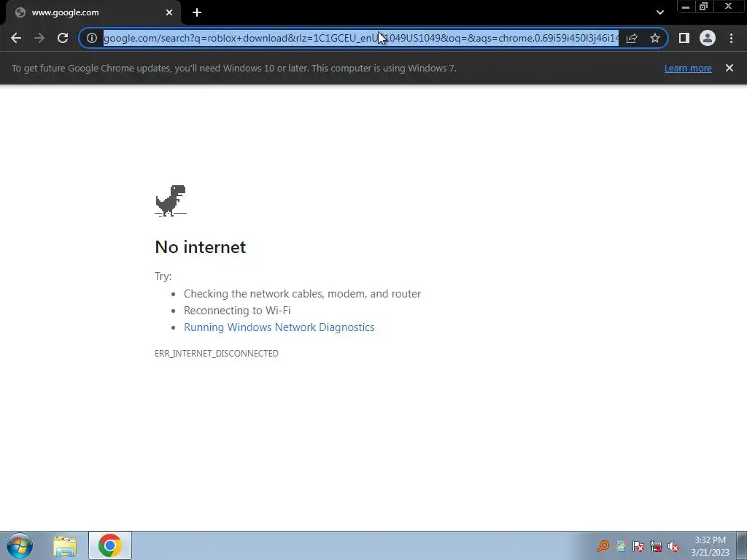This screenshot has height=560, width=747.
Task: Open the network status tray icon
Action: point(656,545)
